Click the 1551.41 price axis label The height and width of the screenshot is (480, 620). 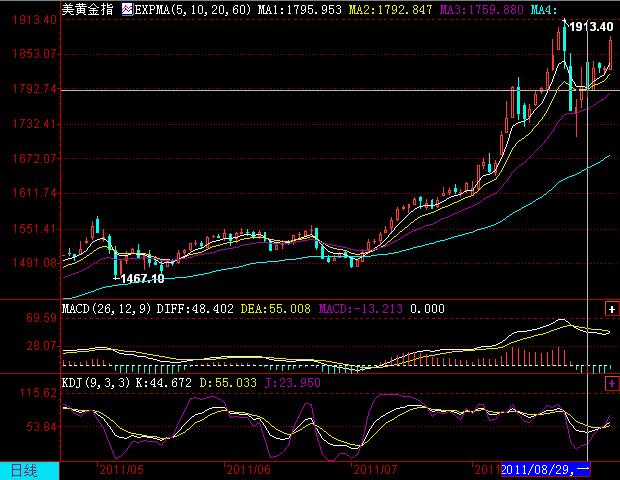(x=34, y=228)
